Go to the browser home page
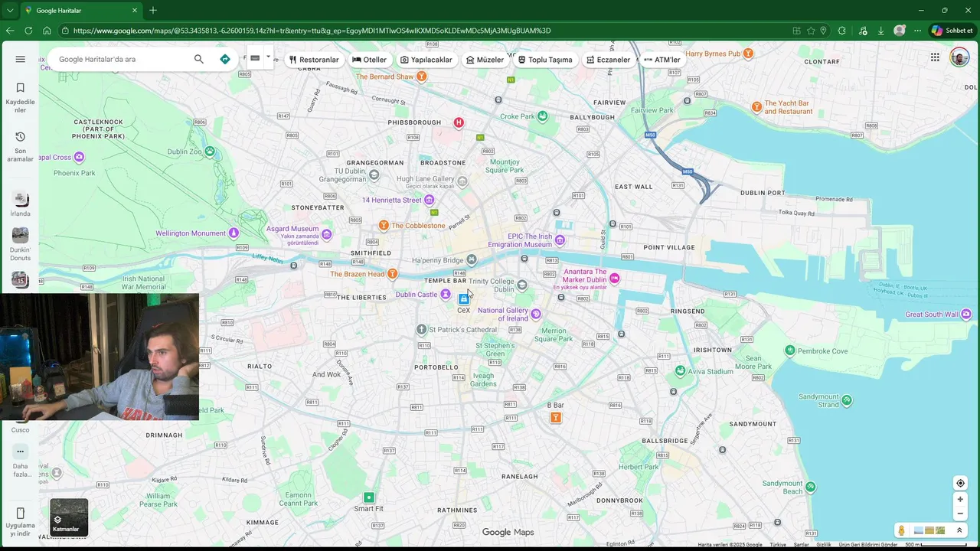980x551 pixels. (47, 31)
